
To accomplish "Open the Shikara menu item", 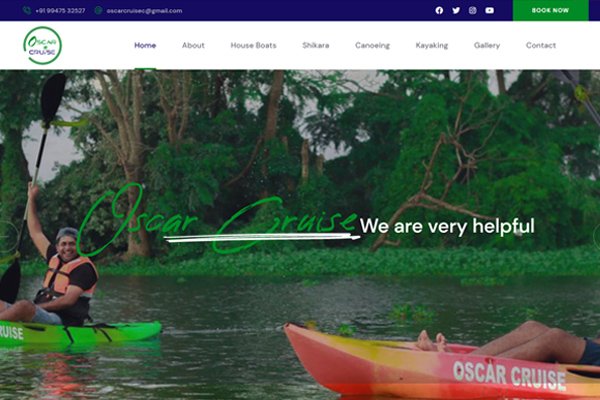I will (316, 45).
